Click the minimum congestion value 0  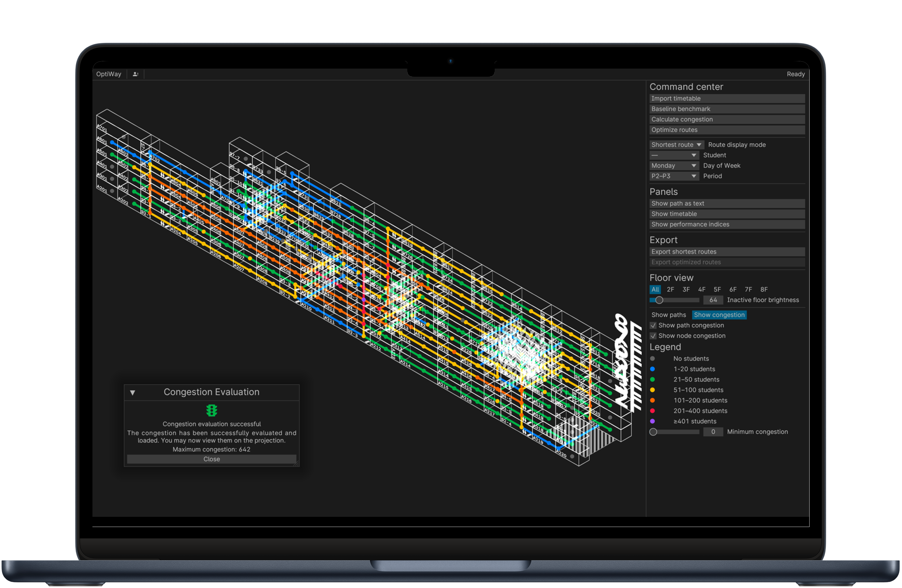(x=713, y=432)
